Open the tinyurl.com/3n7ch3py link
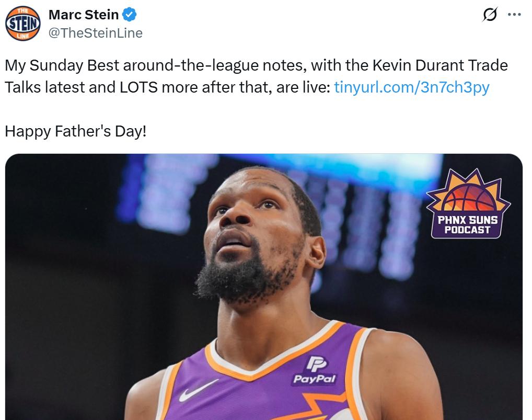Screen dimensions: 532x420 (x=412, y=87)
